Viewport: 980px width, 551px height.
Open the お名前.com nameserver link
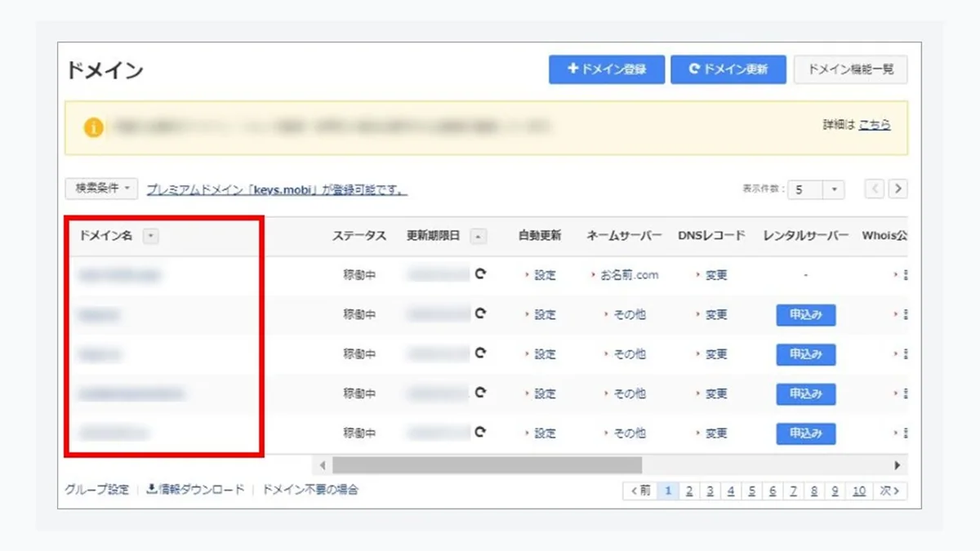click(629, 275)
